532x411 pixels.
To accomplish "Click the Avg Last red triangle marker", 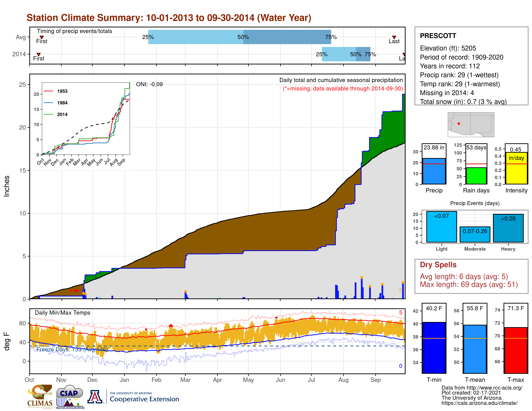I will click(394, 37).
